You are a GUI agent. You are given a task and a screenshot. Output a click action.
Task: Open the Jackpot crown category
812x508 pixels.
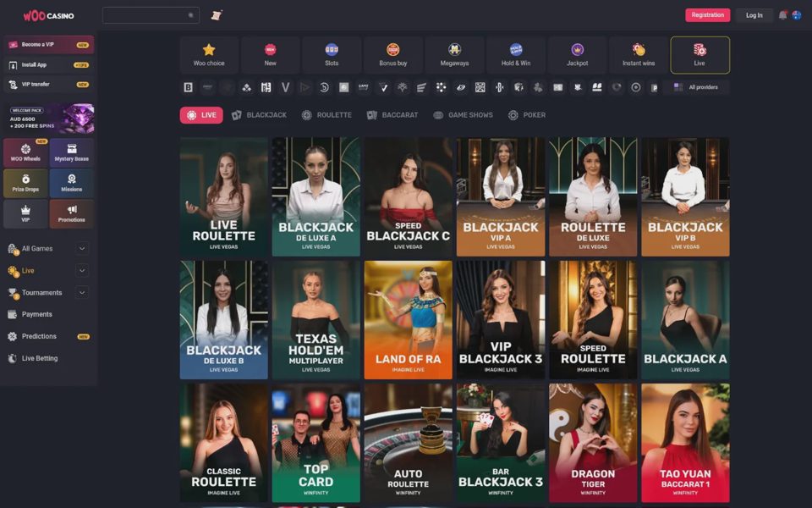[578, 55]
